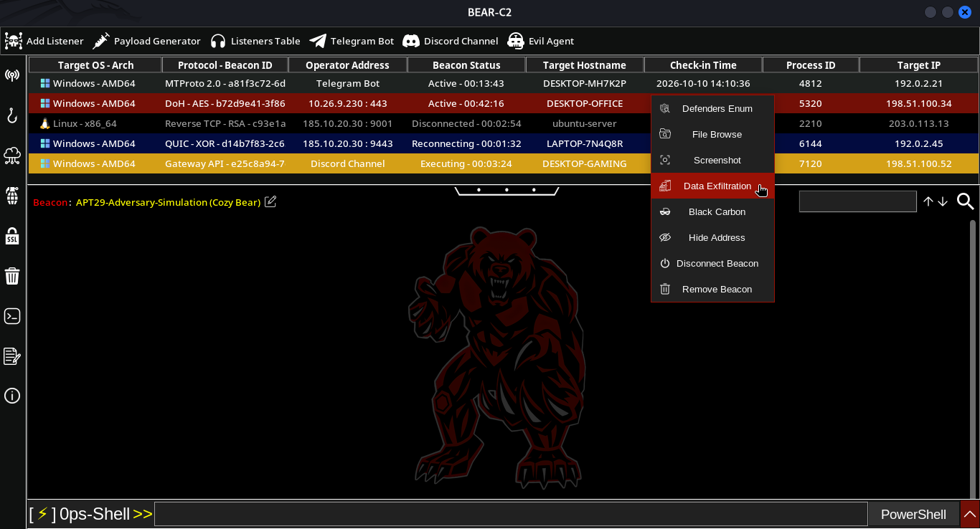Click the 198.51.100.52 target IP cell
This screenshot has width=980, height=529.
click(918, 163)
